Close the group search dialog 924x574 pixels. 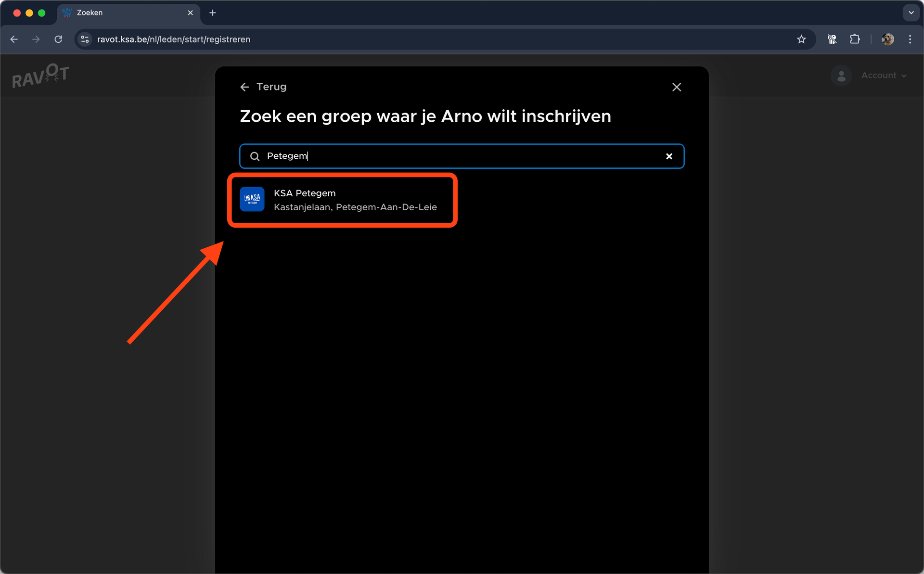pos(677,87)
